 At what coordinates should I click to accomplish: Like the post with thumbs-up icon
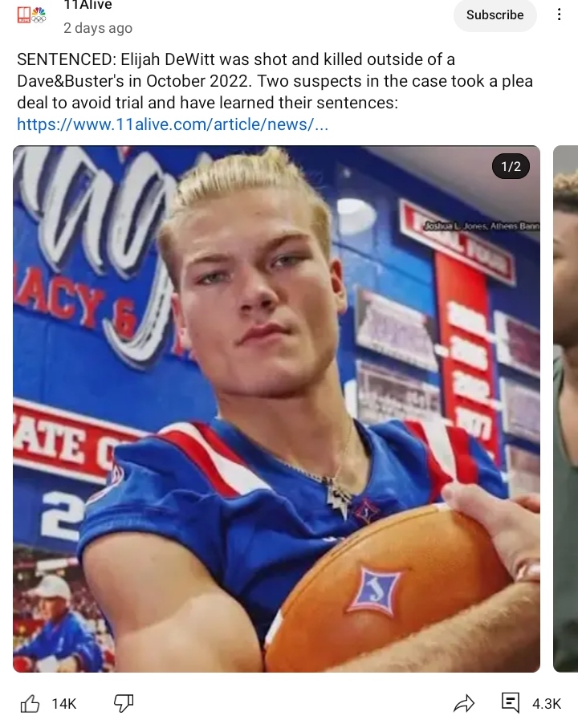pos(31,703)
